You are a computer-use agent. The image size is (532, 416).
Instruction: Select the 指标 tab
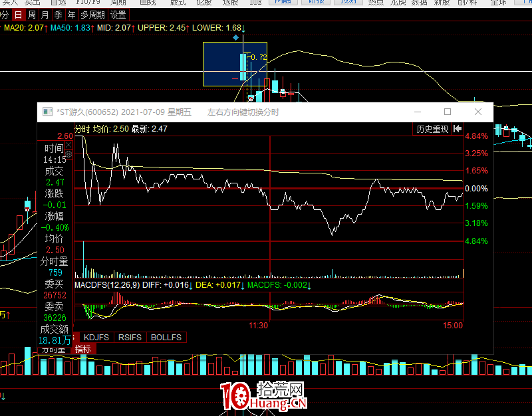[83, 349]
